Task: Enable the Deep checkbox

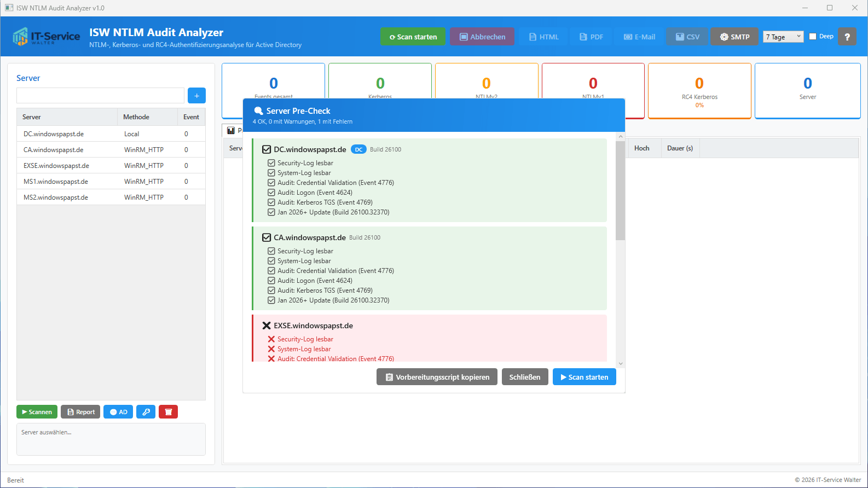Action: [x=813, y=37]
